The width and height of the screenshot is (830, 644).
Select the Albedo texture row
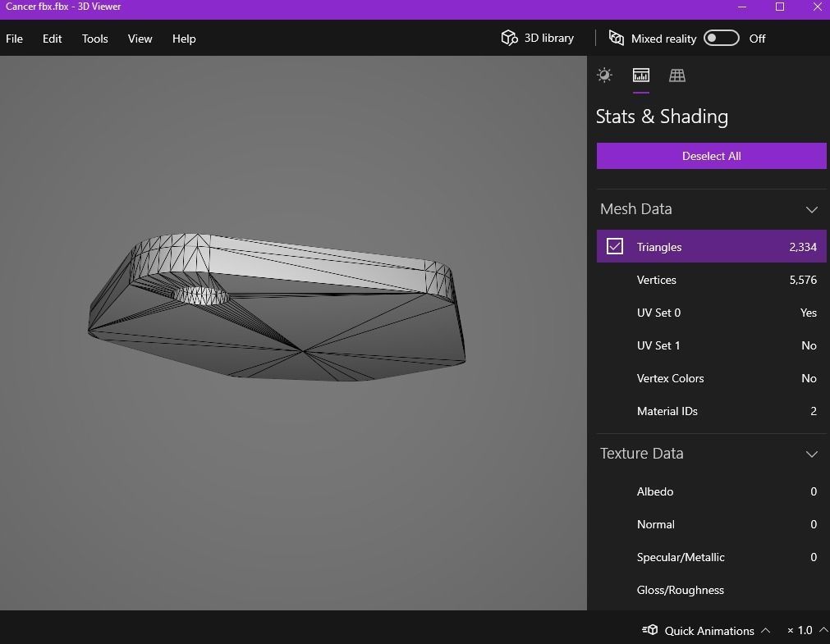(x=712, y=491)
